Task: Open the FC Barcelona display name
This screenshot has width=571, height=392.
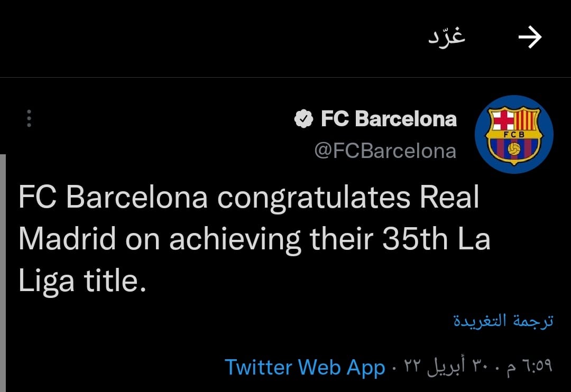Action: (389, 119)
